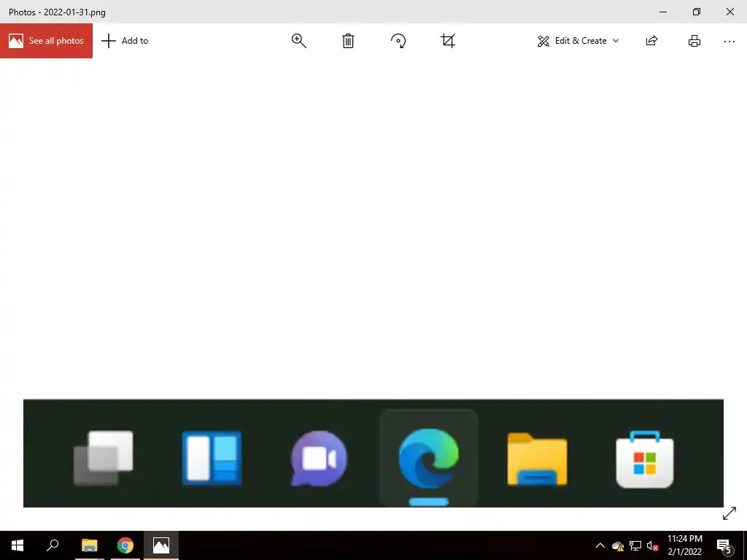The width and height of the screenshot is (747, 560).
Task: Open network status tray icon
Action: click(x=635, y=545)
